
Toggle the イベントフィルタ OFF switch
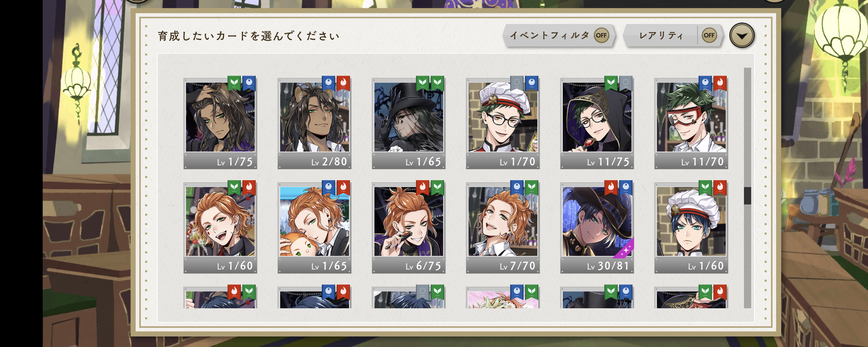point(601,35)
